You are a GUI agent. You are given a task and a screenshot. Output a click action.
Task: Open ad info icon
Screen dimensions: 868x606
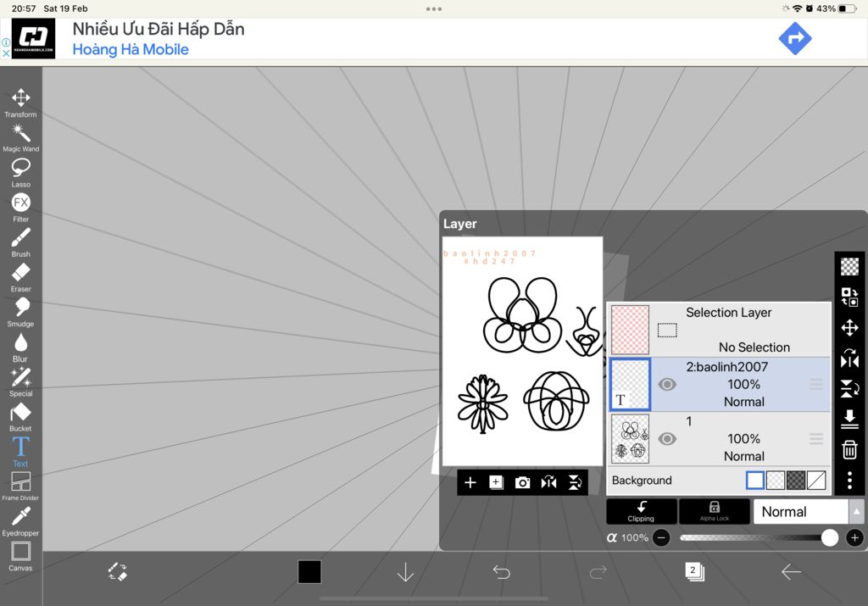tap(6, 42)
